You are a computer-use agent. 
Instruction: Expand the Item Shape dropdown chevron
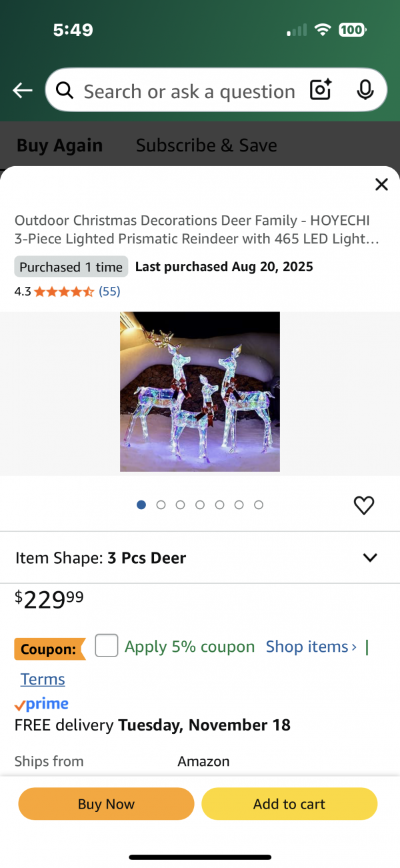(370, 558)
